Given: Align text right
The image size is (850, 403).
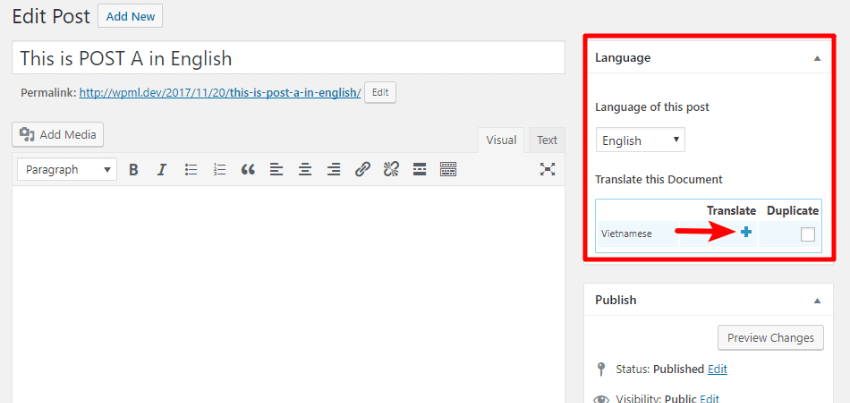Looking at the screenshot, I should click(334, 170).
